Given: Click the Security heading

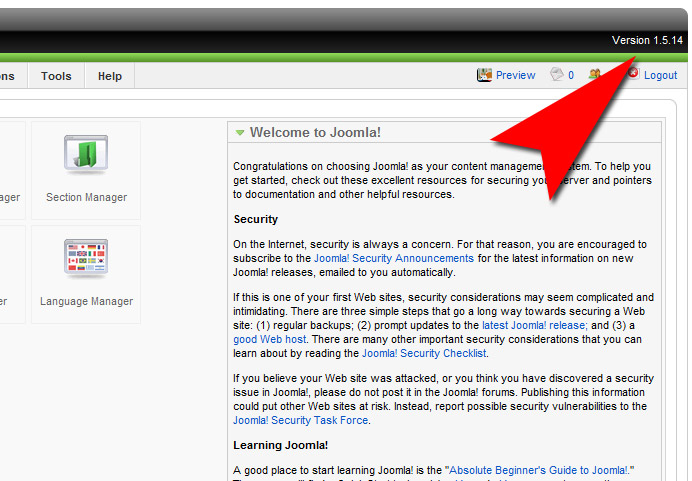Looking at the screenshot, I should [x=256, y=219].
